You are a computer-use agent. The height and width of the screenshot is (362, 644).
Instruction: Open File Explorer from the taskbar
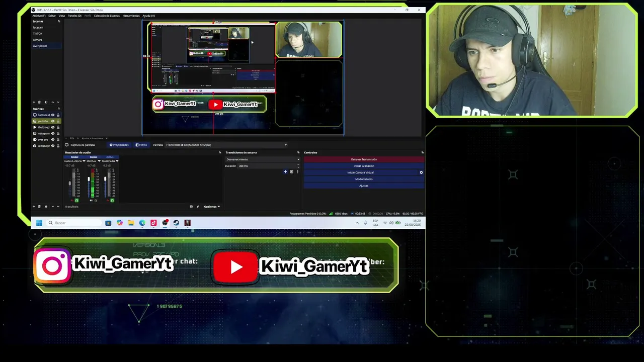[131, 223]
